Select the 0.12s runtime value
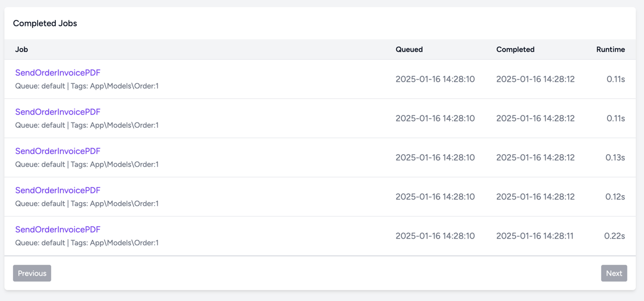 (615, 197)
